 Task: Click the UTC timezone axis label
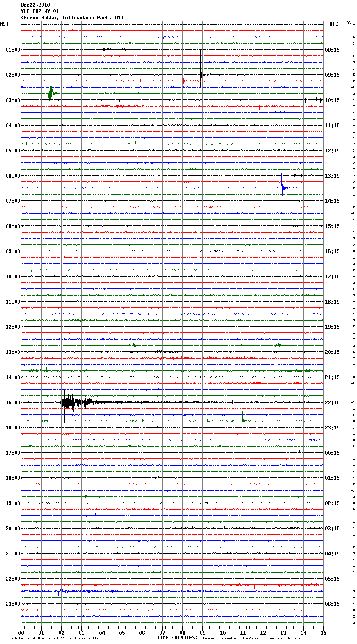333,24
